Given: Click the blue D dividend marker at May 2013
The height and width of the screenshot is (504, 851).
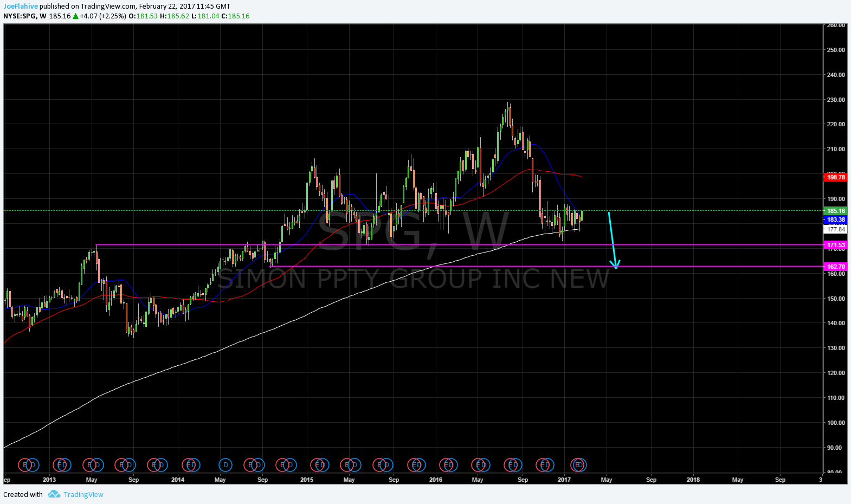Looking at the screenshot, I should (x=97, y=465).
